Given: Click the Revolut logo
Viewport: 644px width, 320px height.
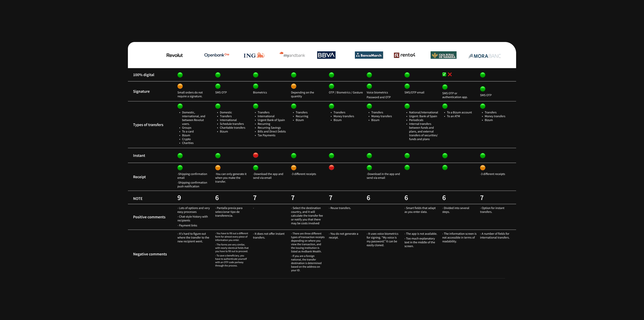Looking at the screenshot, I should [174, 55].
